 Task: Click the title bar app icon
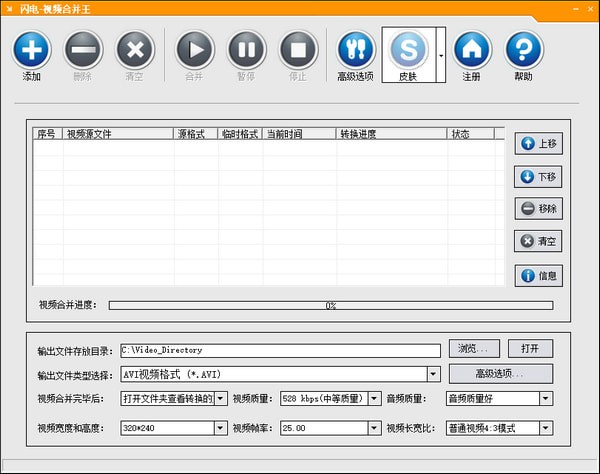[10, 9]
